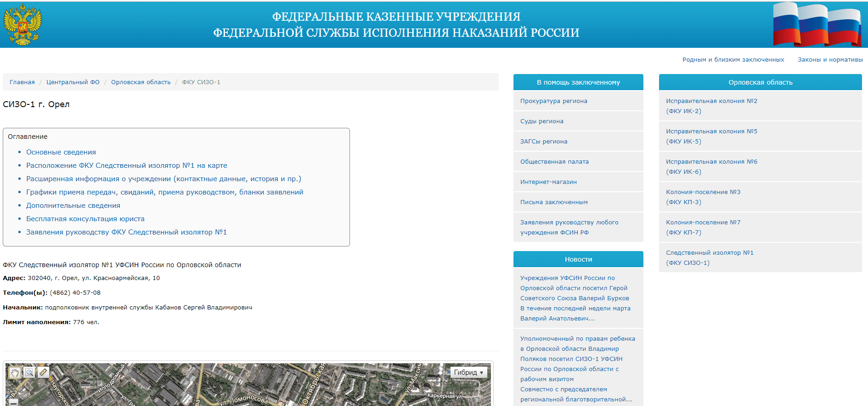Select the ruler distance measuring tool
Image resolution: width=868 pixels, height=406 pixels.
[x=43, y=372]
